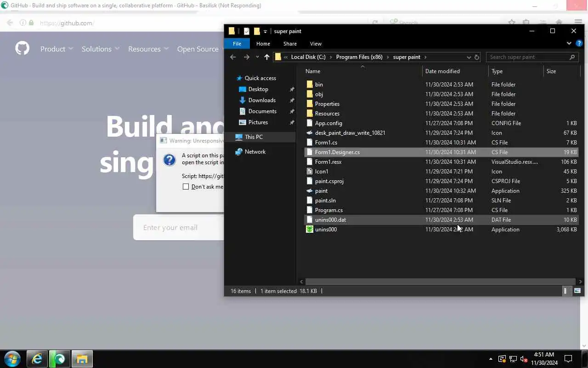Viewport: 588px width, 368px height.
Task: Select the Properties folder icon
Action: (x=310, y=103)
